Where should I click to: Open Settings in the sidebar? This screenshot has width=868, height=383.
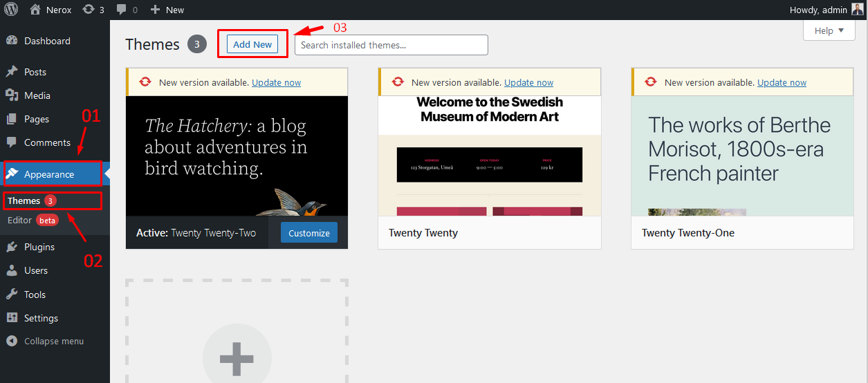(41, 318)
